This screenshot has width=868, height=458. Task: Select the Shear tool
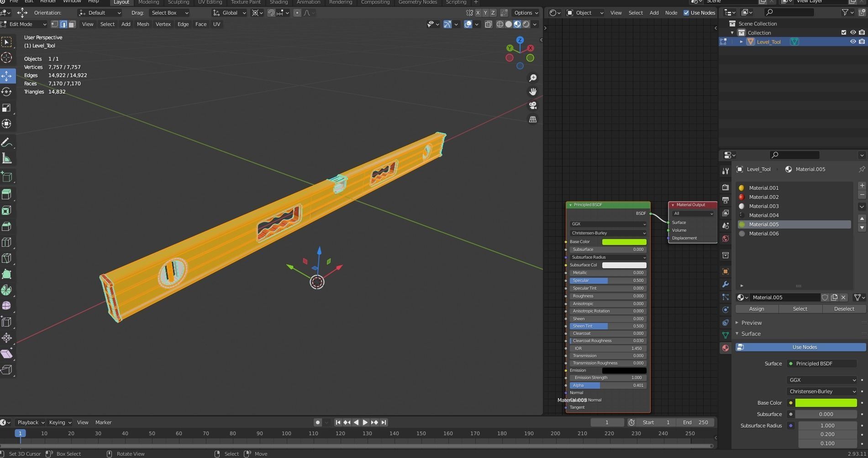7,354
